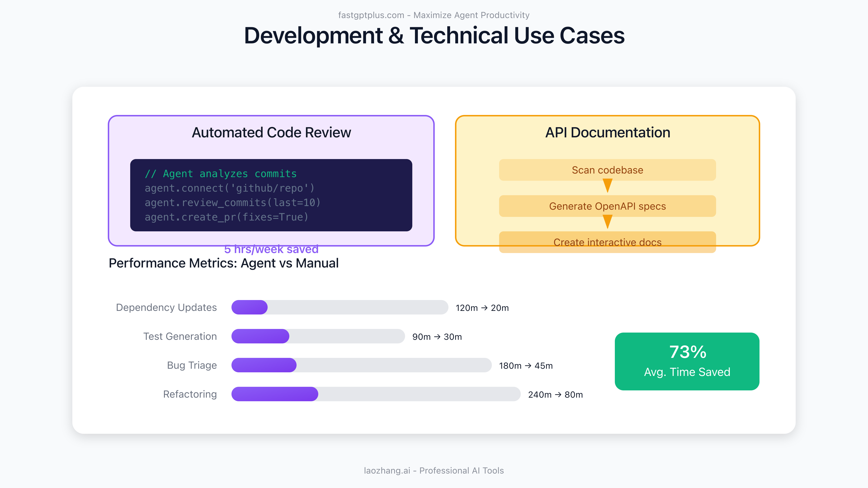Viewport: 868px width, 488px height.
Task: Click the 'Performance Metrics: Agent vs Manual' heading
Action: [224, 263]
